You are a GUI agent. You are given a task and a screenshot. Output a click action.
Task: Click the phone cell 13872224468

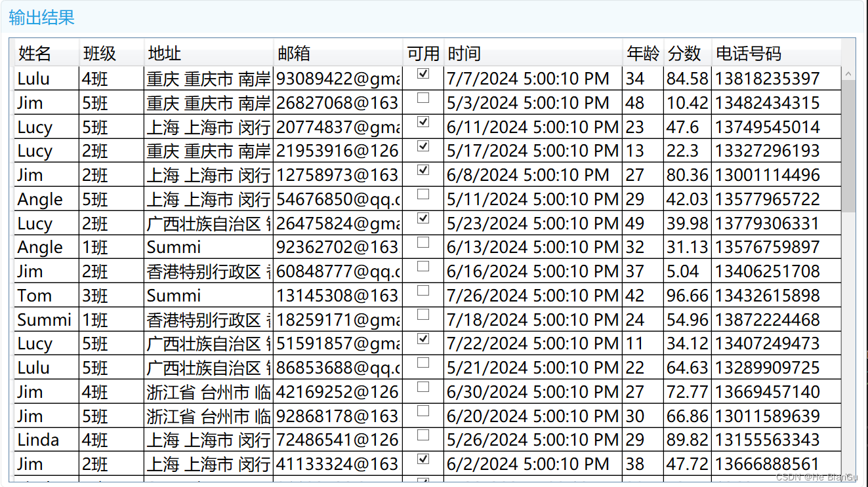point(776,320)
